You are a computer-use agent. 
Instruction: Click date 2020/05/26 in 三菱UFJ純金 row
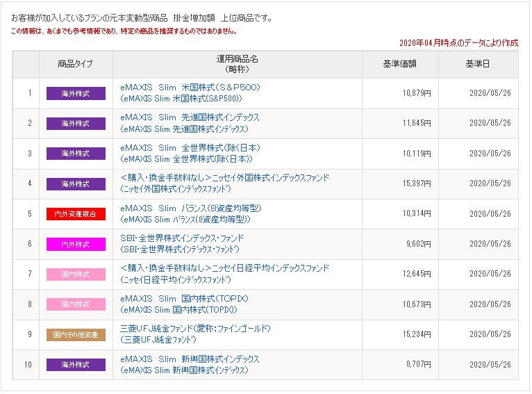coord(490,334)
